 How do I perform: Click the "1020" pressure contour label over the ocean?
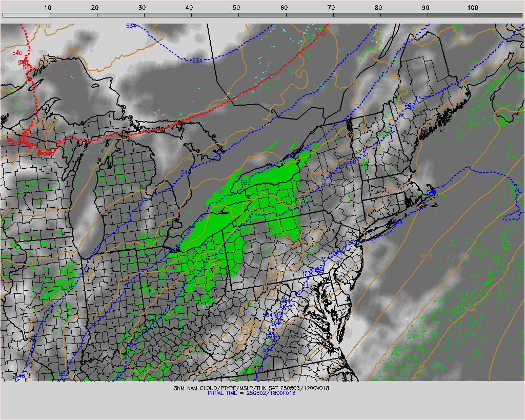pyautogui.click(x=470, y=309)
